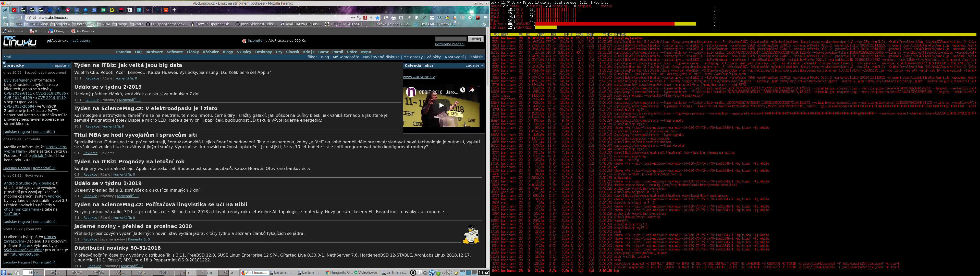Click 'zadejte »' in Kalendář akcí
The height and width of the screenshot is (276, 980).
pos(474,66)
